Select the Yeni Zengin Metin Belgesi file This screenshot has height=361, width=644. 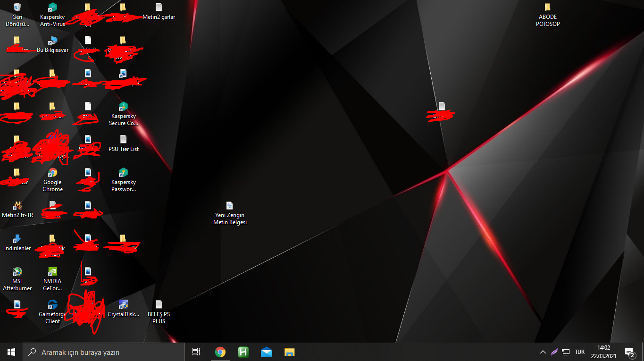point(230,213)
